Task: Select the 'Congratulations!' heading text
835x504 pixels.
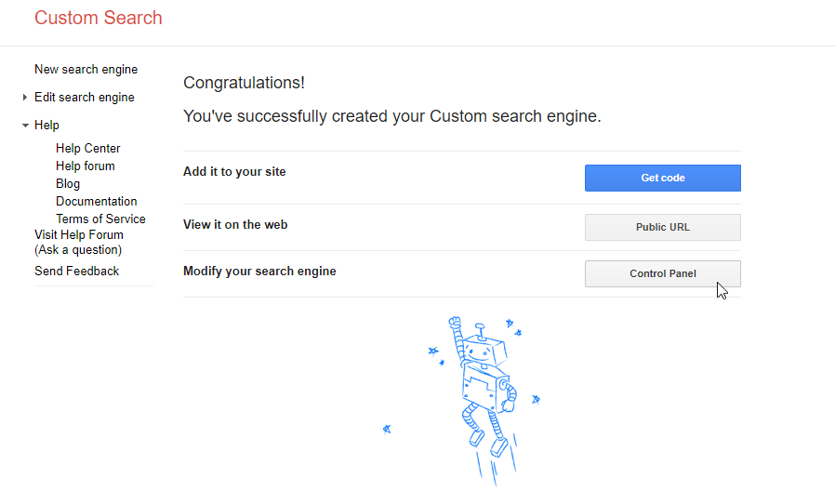Action: (x=244, y=83)
